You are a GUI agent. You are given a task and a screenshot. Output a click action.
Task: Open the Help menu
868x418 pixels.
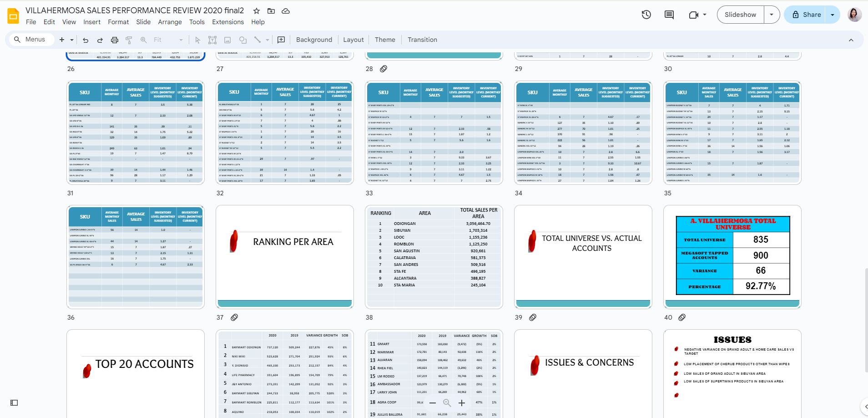(258, 22)
